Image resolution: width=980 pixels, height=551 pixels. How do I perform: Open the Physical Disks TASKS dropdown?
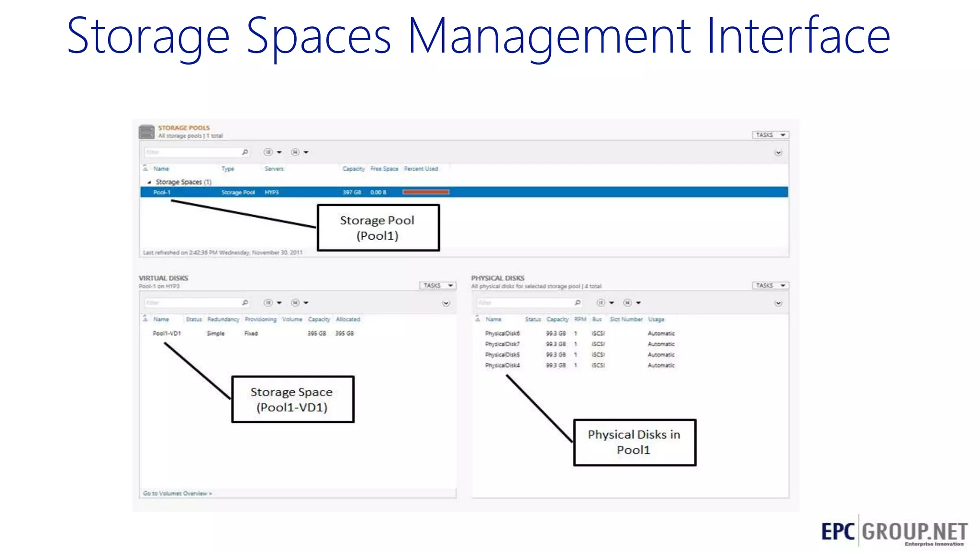point(770,286)
